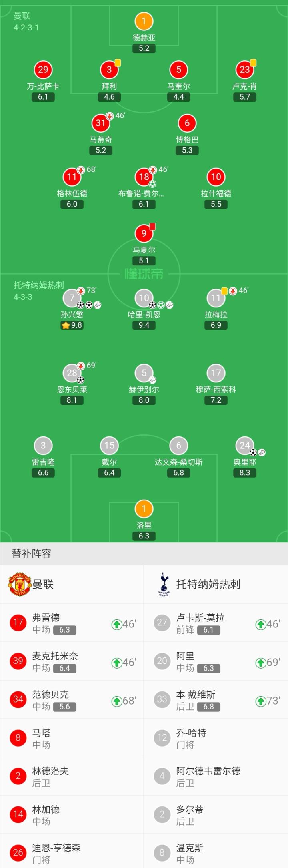Select 孙兴慜 number 7 player icon

click(x=72, y=298)
